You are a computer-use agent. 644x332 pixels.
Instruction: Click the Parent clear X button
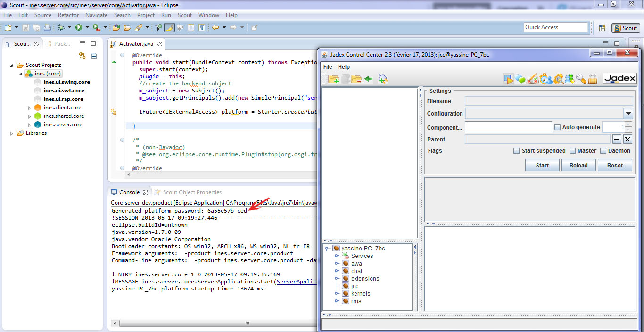click(x=627, y=140)
